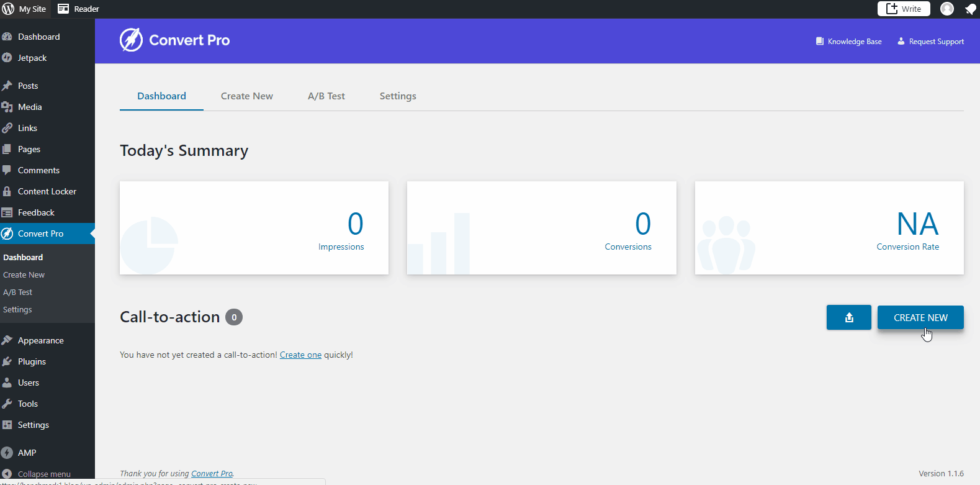This screenshot has width=980, height=485.
Task: Click the Appearance brush icon
Action: coord(7,340)
